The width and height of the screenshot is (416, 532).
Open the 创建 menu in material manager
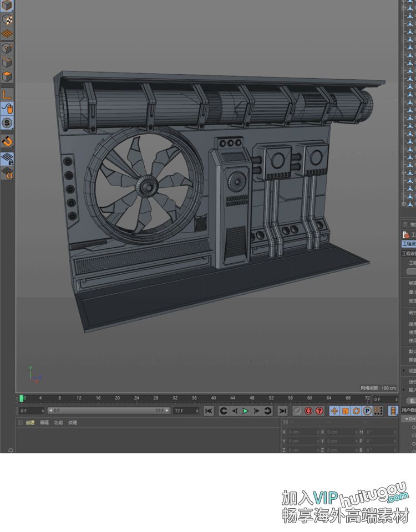coord(30,423)
